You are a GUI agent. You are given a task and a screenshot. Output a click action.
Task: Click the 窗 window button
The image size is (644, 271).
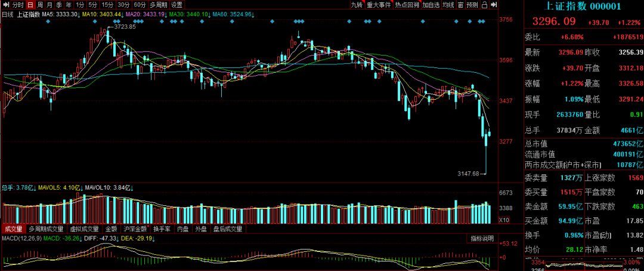coord(461,5)
